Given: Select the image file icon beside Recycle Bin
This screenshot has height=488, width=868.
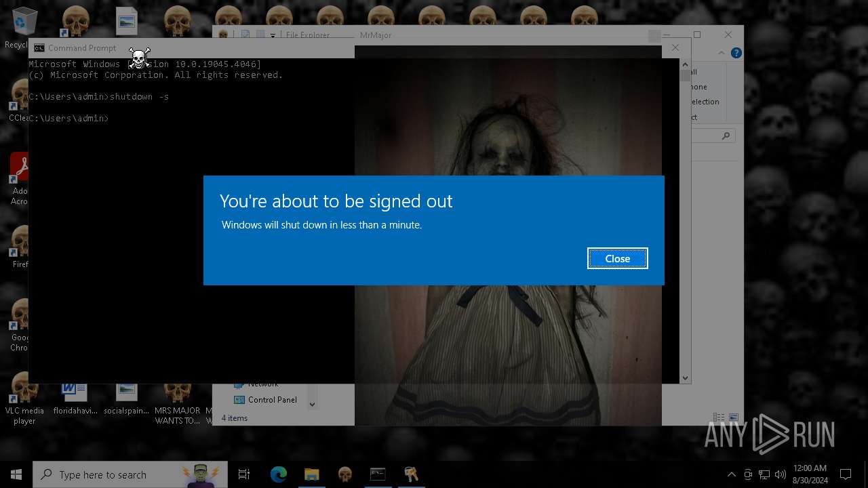Looking at the screenshot, I should [127, 21].
